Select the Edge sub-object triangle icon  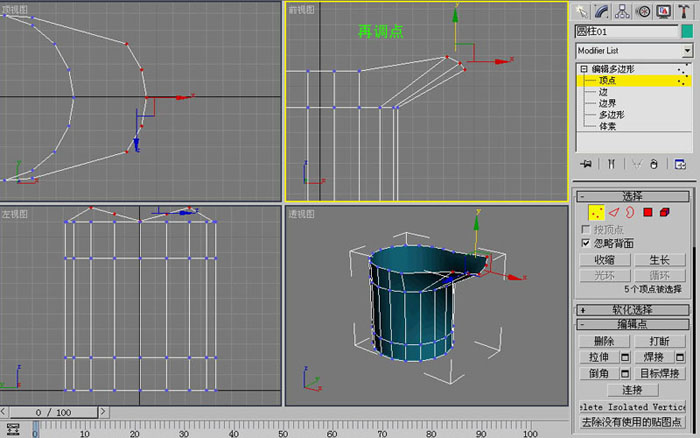coord(614,213)
